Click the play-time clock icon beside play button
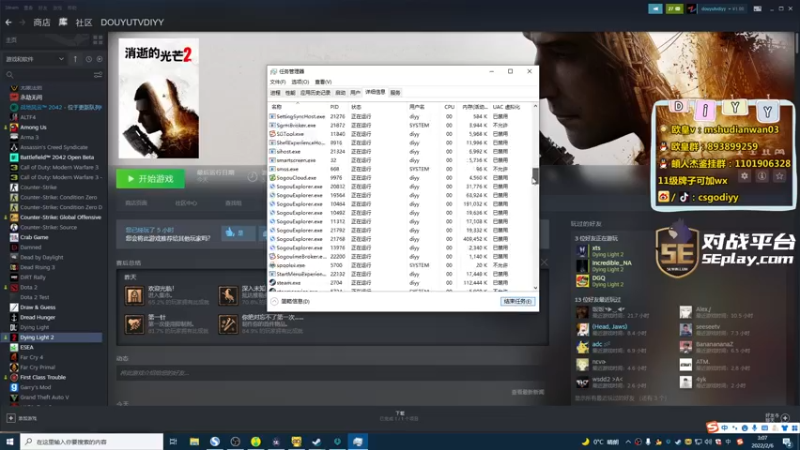 pos(252,177)
